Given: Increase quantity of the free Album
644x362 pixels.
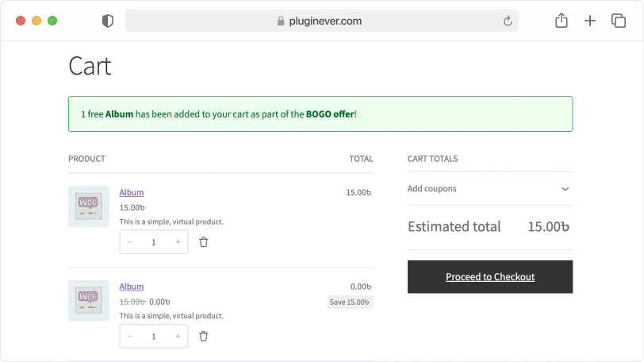Looking at the screenshot, I should 178,336.
